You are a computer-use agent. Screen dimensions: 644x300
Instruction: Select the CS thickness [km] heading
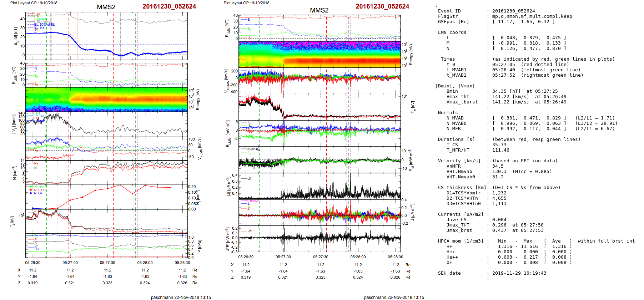[x=462, y=188]
